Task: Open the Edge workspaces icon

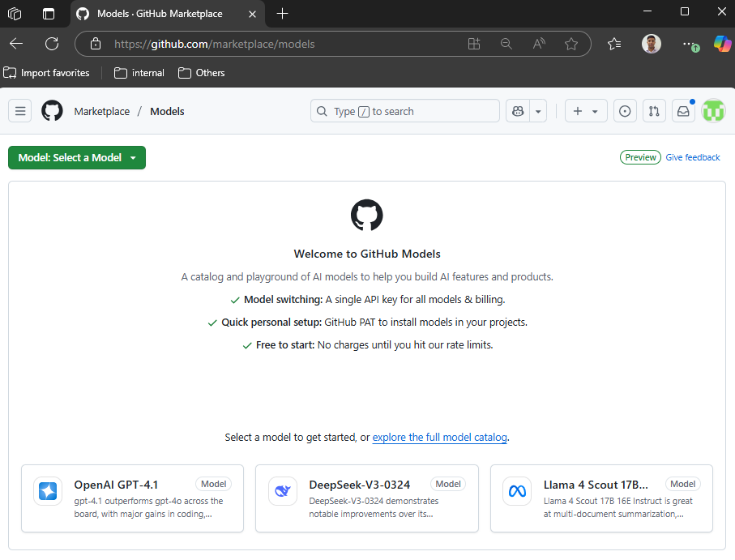Action: 15,14
